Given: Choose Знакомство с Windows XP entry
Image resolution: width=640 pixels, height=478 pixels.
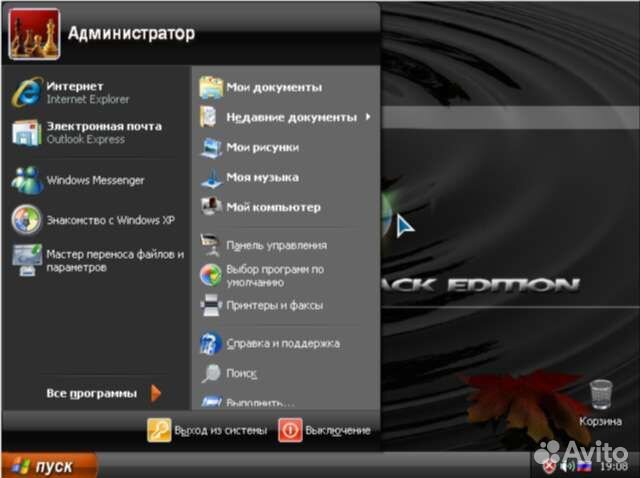Looking at the screenshot, I should (x=110, y=220).
